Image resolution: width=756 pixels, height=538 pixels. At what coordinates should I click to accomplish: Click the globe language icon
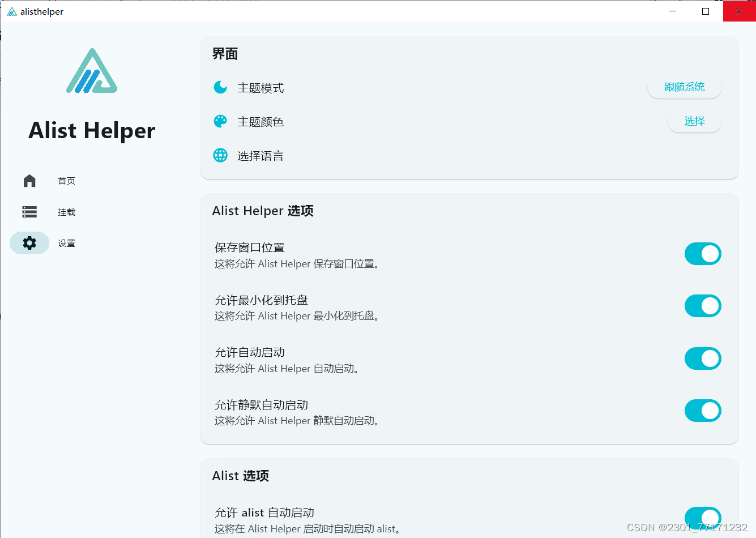coord(220,155)
